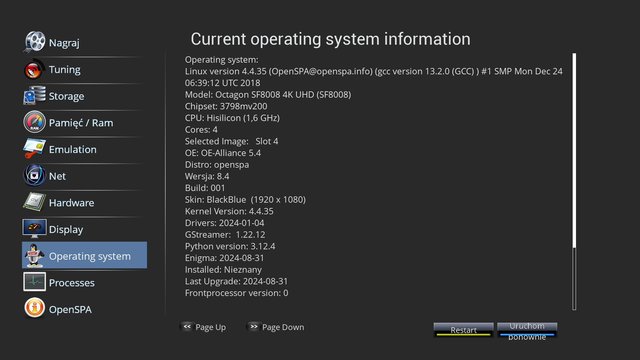Click the Frontprocessor version: 0 line
The width and height of the screenshot is (640, 360).
click(236, 293)
